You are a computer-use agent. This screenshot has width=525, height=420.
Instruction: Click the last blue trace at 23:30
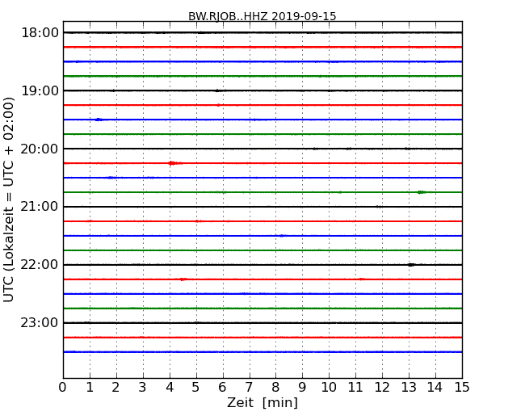[x=262, y=352]
